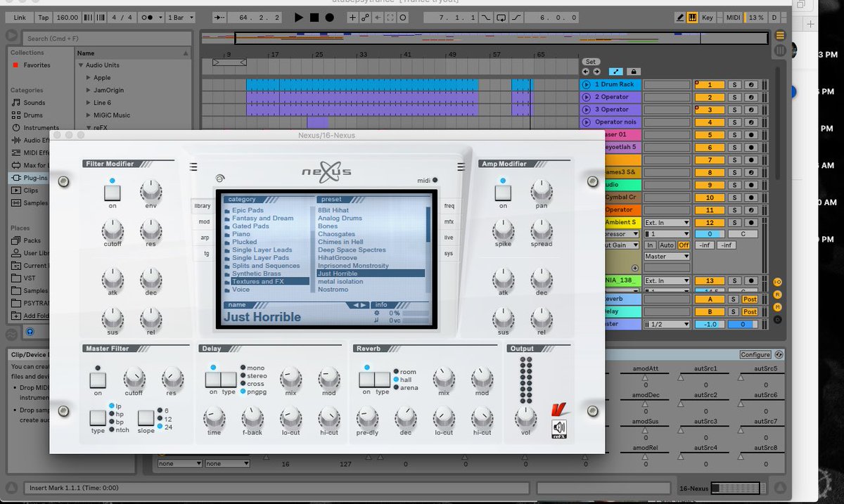Toggle automation mode button above track list
844x504 pixels.
tap(616, 72)
